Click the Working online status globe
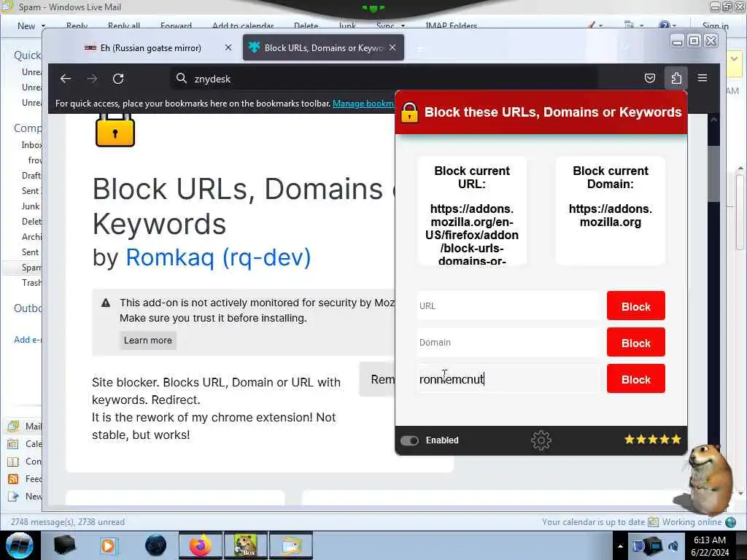The image size is (747, 560). (730, 522)
